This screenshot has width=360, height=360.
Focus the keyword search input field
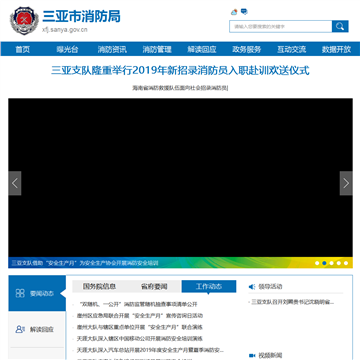pyautogui.click(x=281, y=26)
